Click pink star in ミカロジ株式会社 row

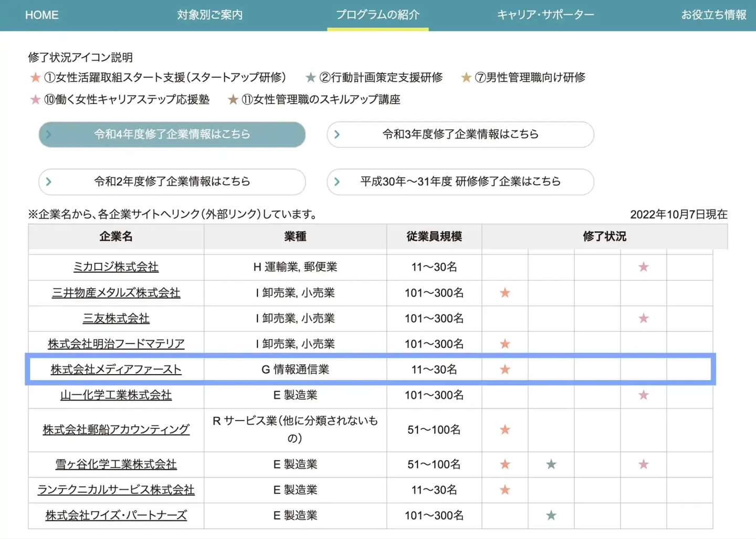[644, 267]
